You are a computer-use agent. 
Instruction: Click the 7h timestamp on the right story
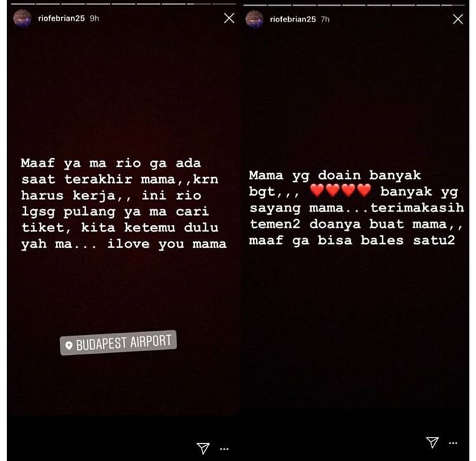click(325, 20)
